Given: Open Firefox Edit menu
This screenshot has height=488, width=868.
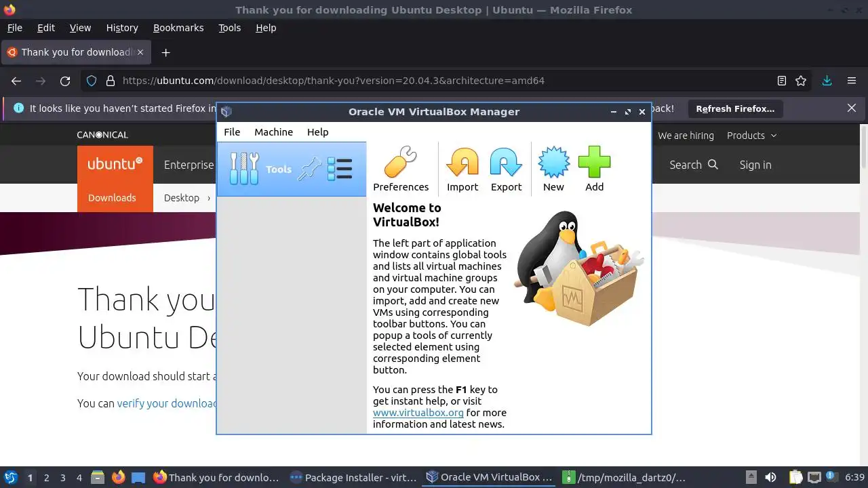Looking at the screenshot, I should pos(46,28).
